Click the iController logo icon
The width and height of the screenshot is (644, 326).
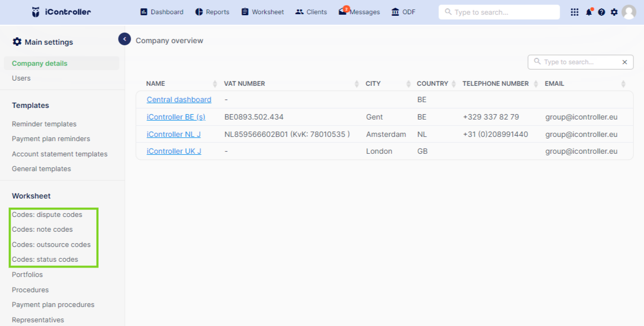pos(36,12)
